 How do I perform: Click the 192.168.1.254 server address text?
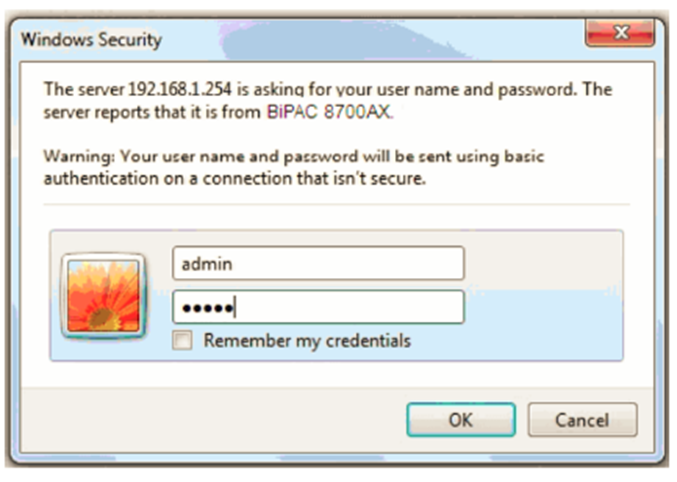(x=180, y=89)
